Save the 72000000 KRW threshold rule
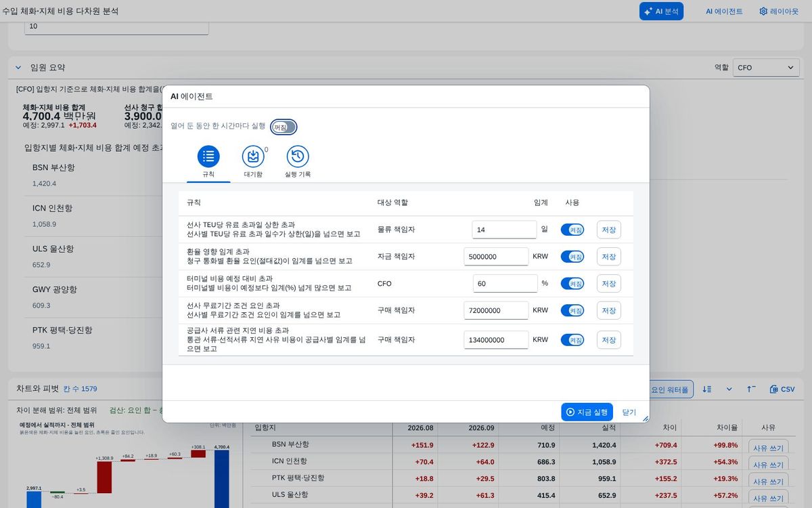Image resolution: width=812 pixels, height=508 pixels. coord(609,310)
